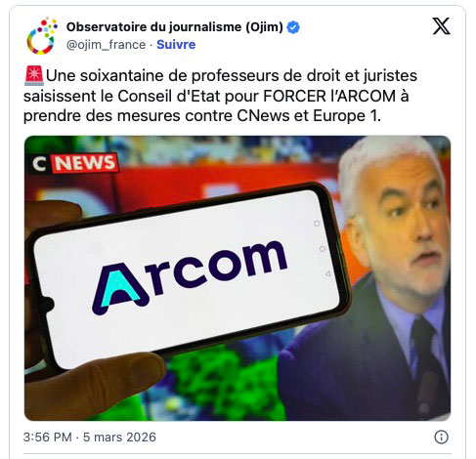
Task: Click the X logo in the tweet corner
Action: (x=441, y=26)
